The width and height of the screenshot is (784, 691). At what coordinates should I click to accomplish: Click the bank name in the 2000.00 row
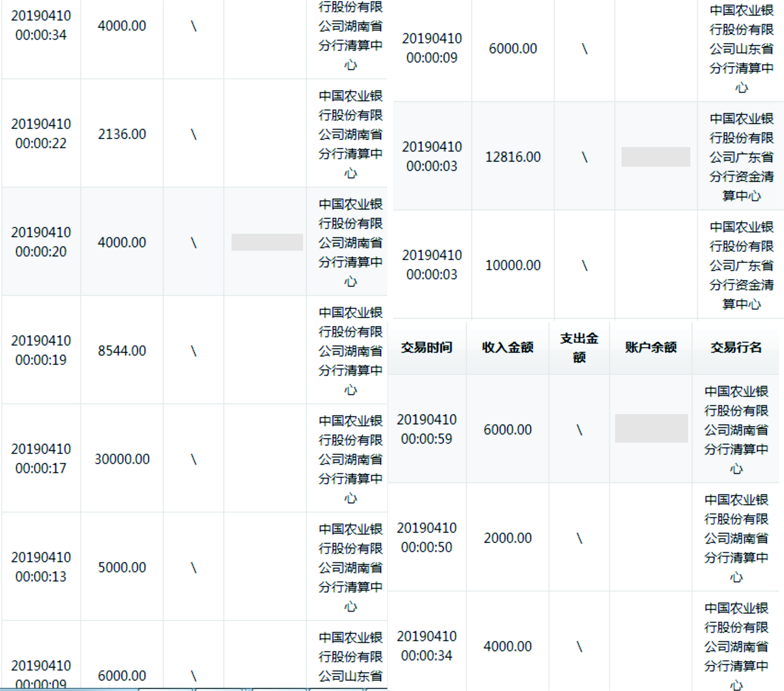click(736, 538)
